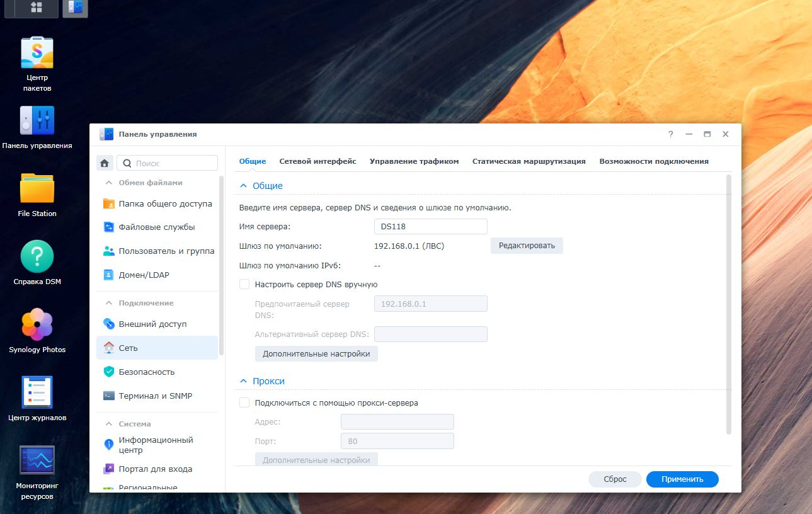The height and width of the screenshot is (514, 812).
Task: Open the Log Center desktop icon
Action: 37,392
